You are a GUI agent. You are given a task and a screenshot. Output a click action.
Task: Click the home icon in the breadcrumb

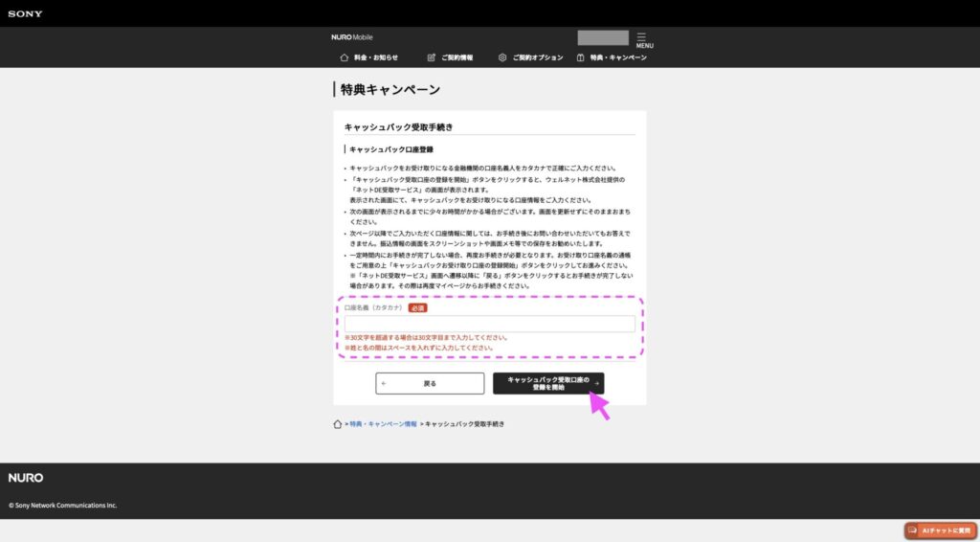337,423
